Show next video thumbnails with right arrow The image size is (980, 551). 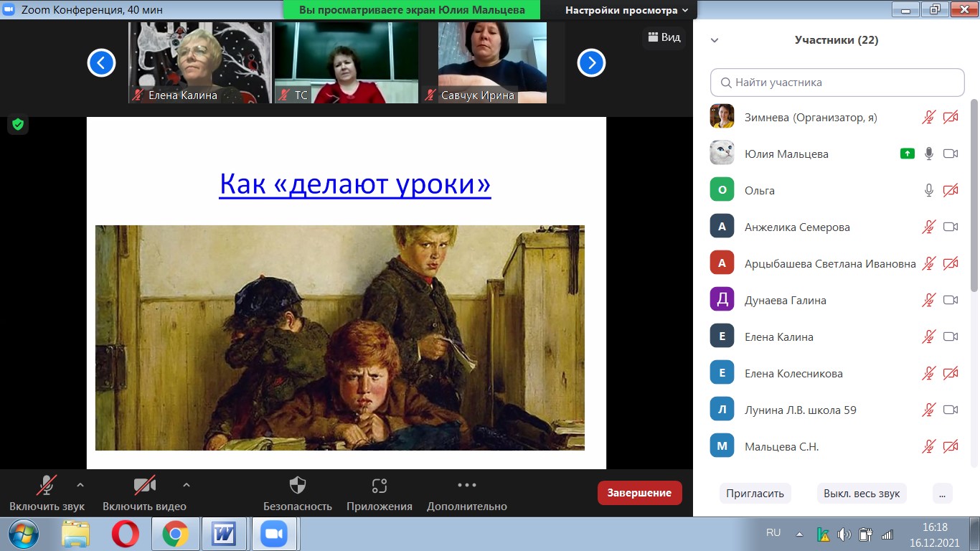click(x=591, y=63)
